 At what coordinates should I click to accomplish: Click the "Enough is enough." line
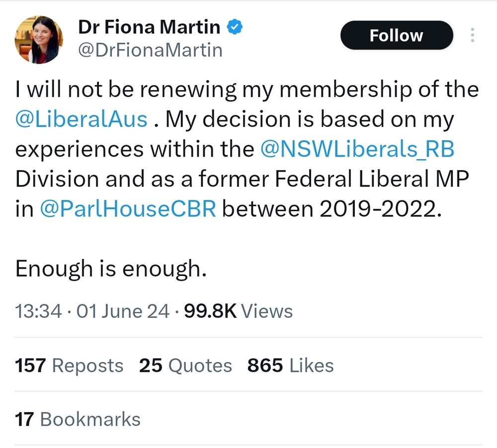click(110, 269)
